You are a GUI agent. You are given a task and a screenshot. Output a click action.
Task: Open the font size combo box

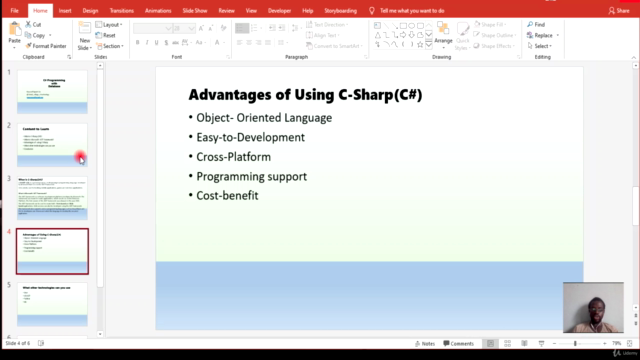[184, 28]
